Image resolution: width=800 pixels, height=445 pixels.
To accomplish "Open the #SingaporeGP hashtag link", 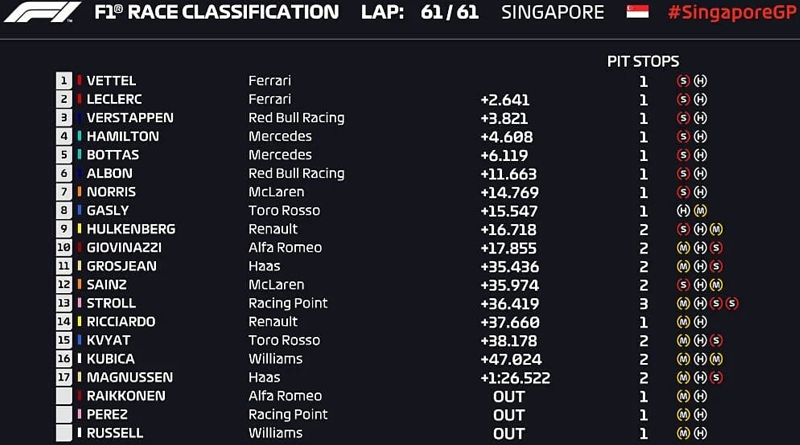I will 734,12.
